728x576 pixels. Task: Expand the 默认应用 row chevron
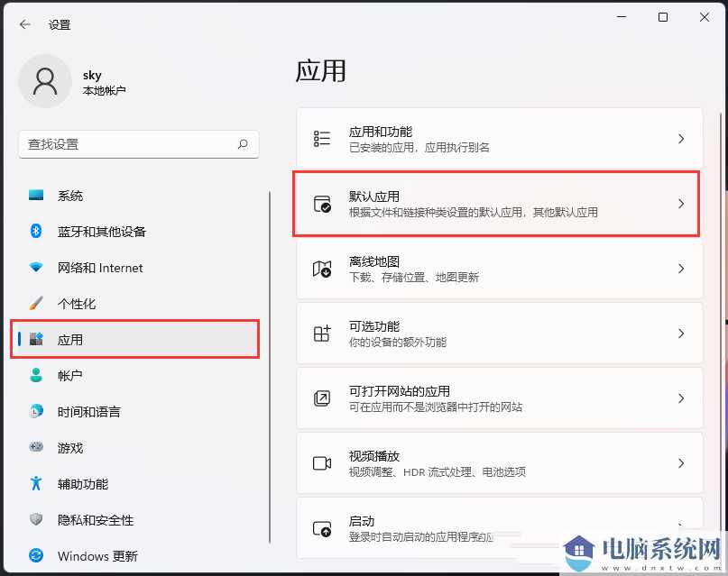click(683, 204)
